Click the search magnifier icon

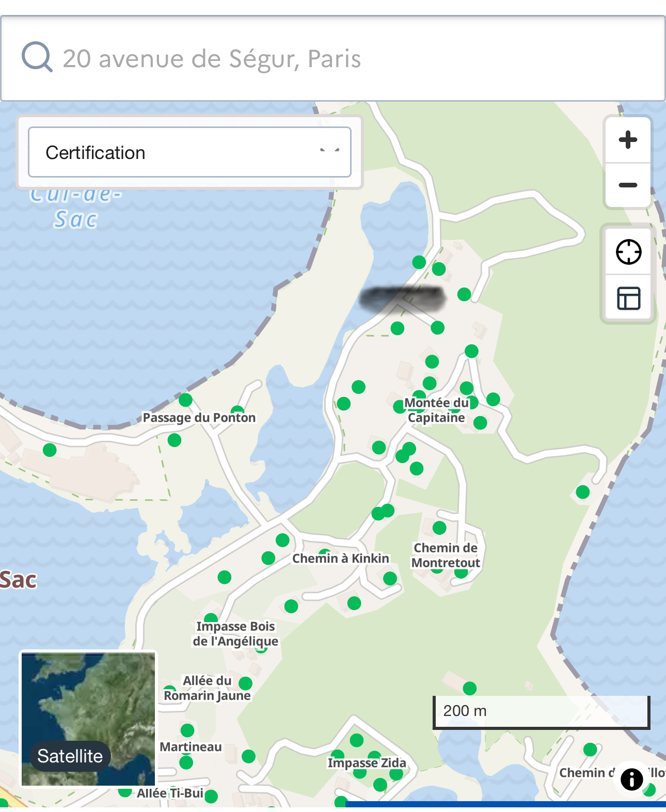(37, 57)
